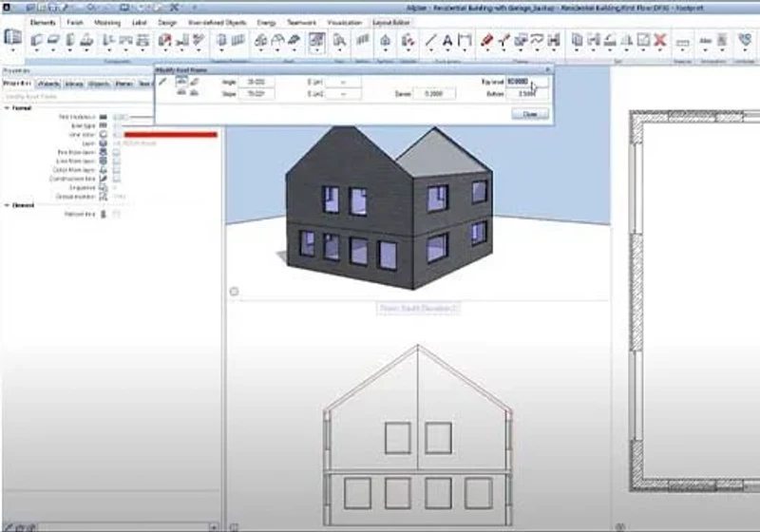This screenshot has width=760, height=532.
Task: Click the Bottom level input field
Action: (527, 93)
